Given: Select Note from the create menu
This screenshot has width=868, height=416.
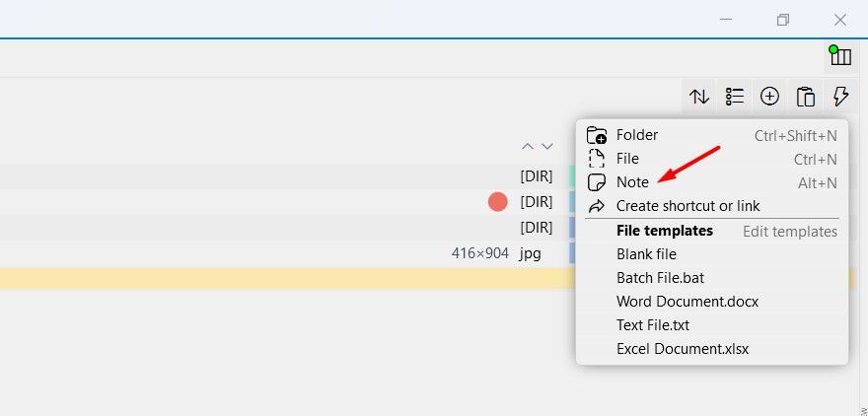Looking at the screenshot, I should 632,182.
